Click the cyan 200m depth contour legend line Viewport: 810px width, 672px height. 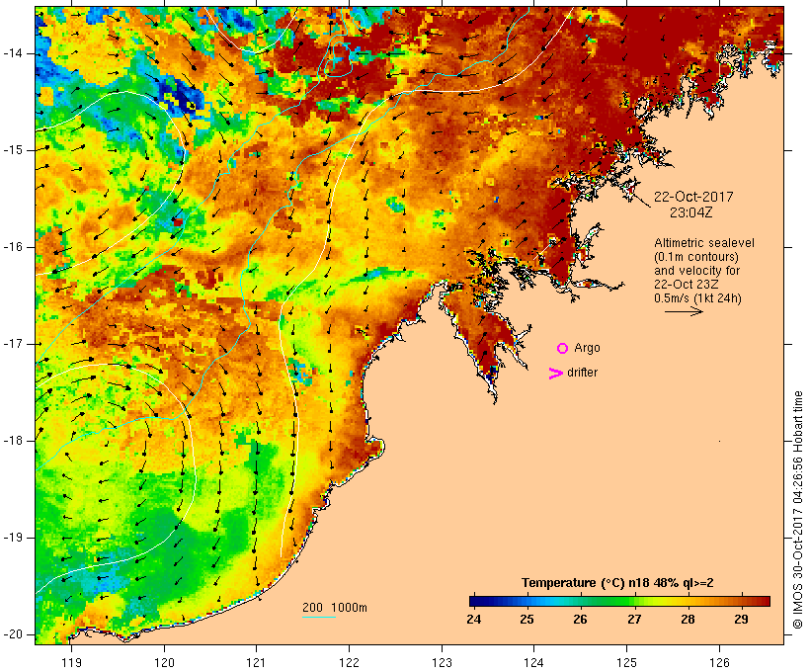point(319,617)
